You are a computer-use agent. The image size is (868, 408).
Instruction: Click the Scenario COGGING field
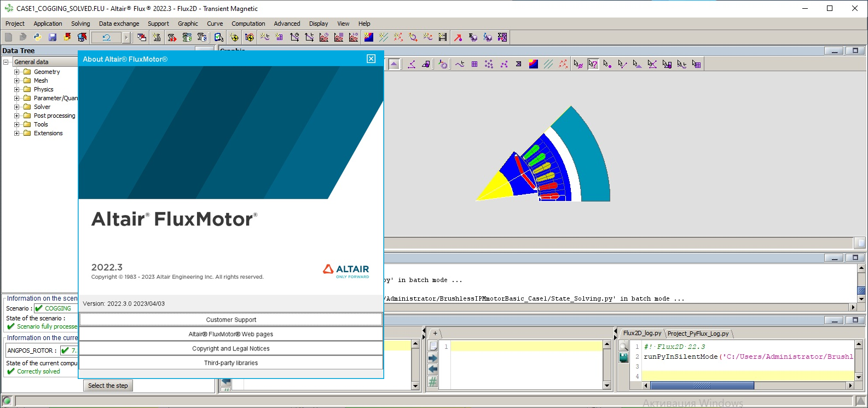tap(56, 308)
